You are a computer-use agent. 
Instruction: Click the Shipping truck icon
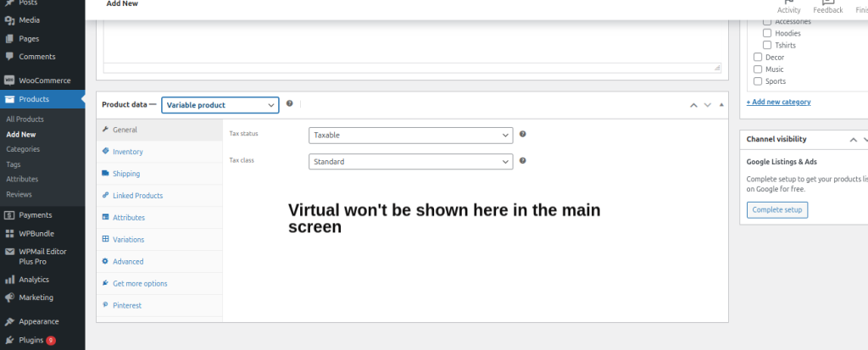click(105, 174)
